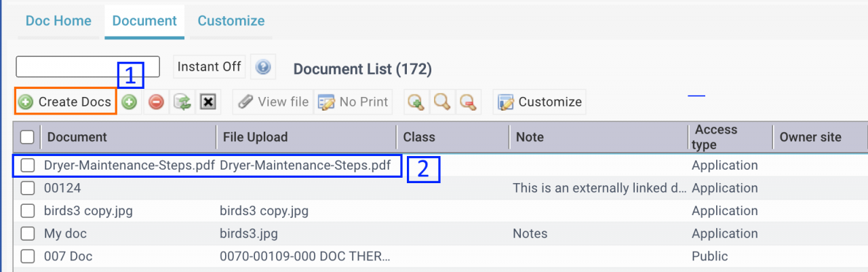Click the No Print toolbar button

353,102
